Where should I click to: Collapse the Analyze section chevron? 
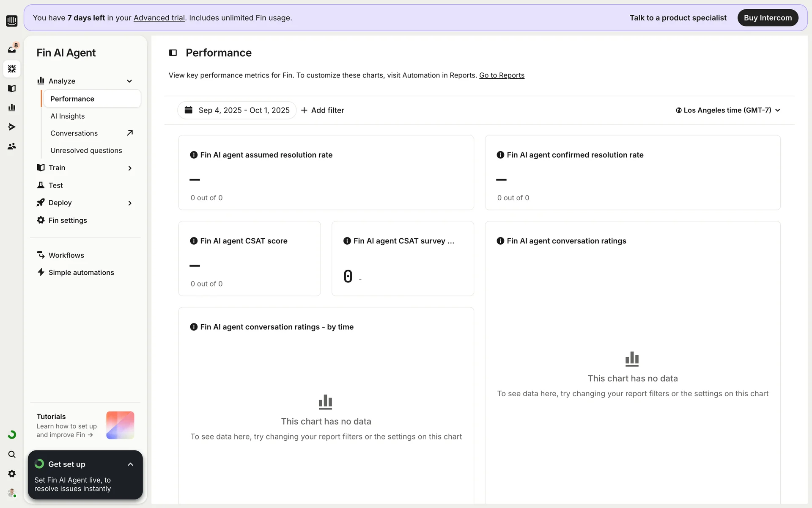(129, 81)
